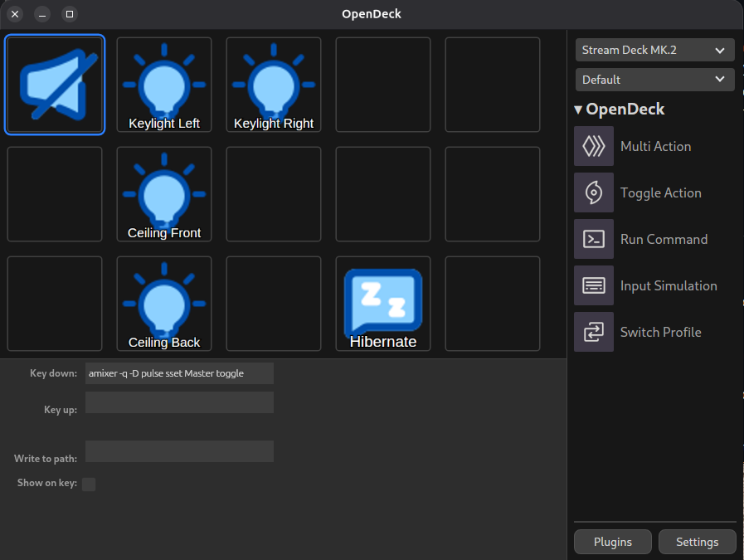Open the Plugins panel
This screenshot has width=744, height=560.
612,542
